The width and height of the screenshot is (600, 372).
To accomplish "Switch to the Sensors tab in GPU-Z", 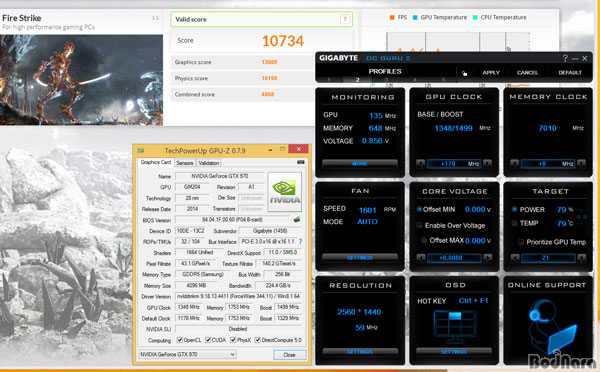I will (x=185, y=163).
